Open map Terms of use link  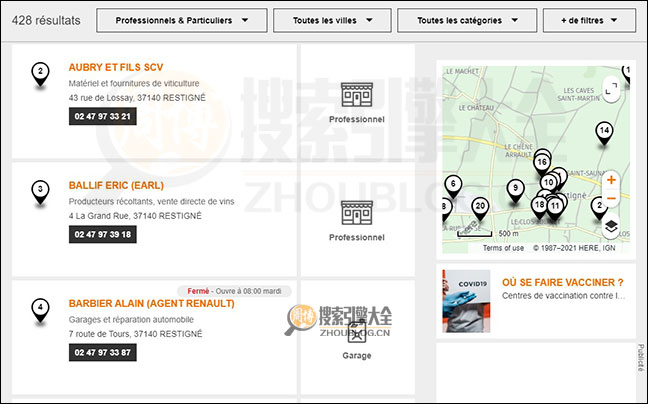[x=503, y=247]
